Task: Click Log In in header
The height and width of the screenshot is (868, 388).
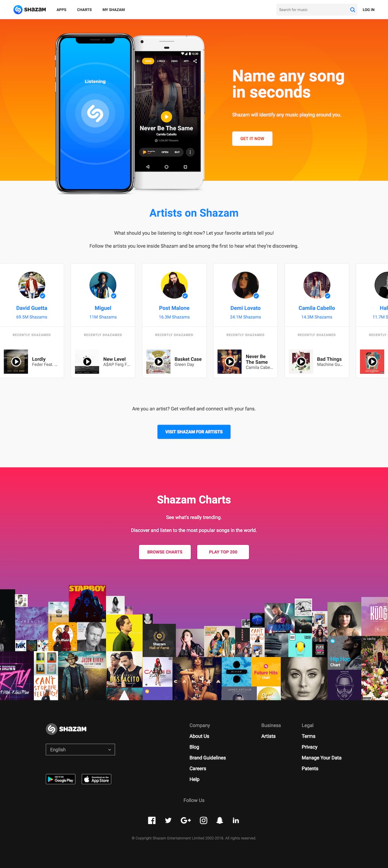Action: [369, 10]
